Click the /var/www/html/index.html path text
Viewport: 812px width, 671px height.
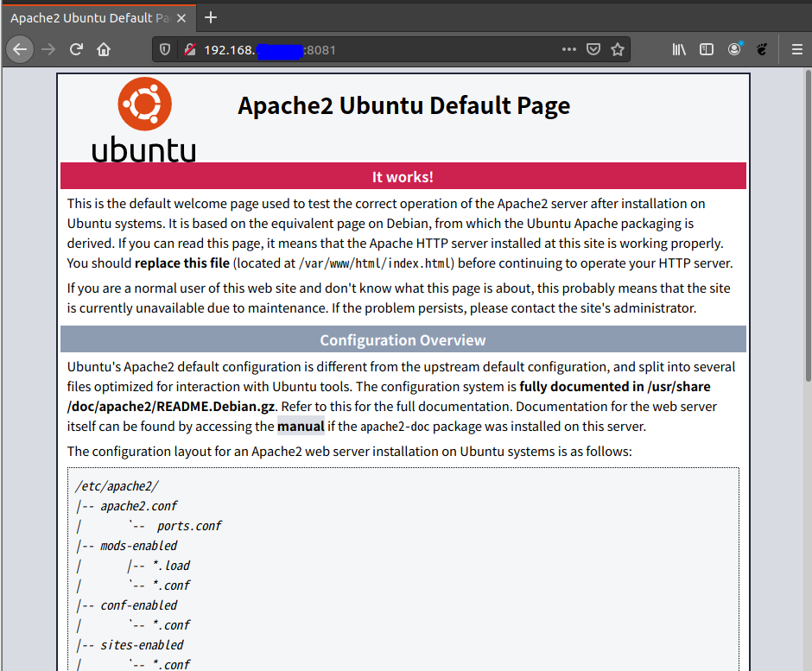click(377, 263)
